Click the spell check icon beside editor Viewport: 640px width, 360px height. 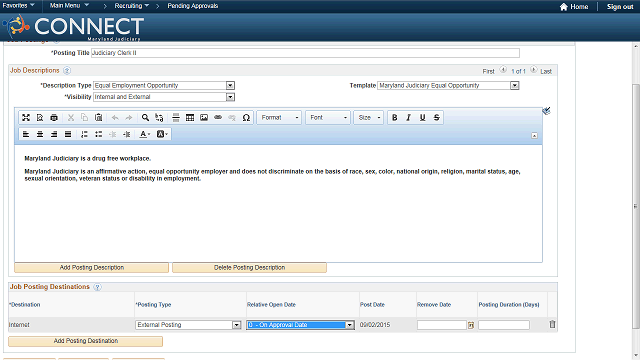[x=547, y=111]
